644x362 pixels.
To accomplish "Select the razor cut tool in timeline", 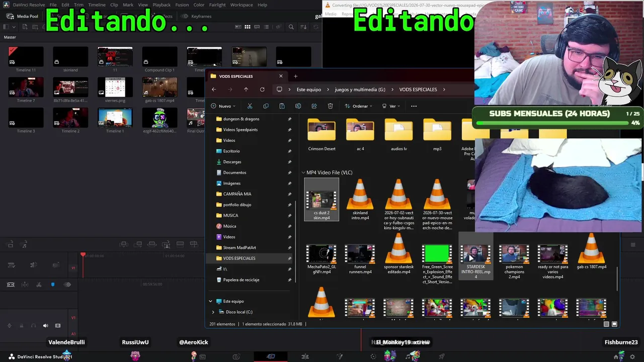I will pyautogui.click(x=39, y=285).
